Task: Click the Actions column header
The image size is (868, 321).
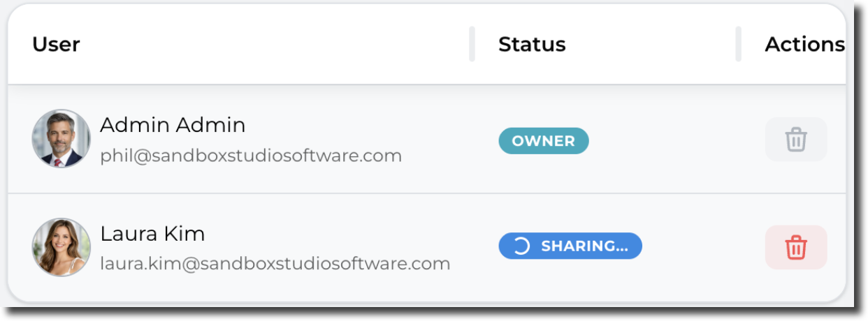Action: coord(804,45)
